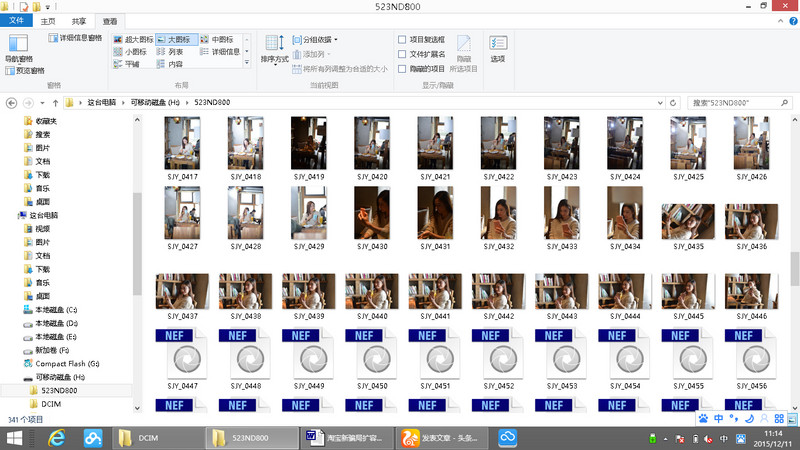
Task: Switch to DCIM window in taskbar
Action: click(158, 438)
